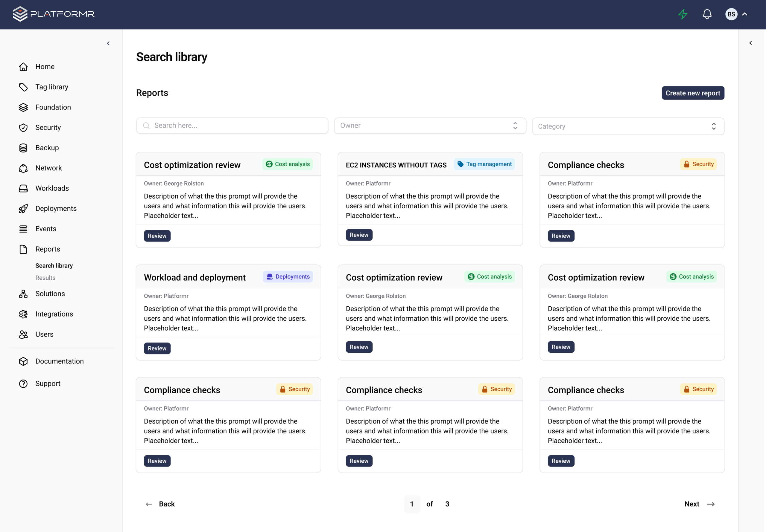Screen dimensions: 766x532
Task: Select the Backup database icon
Action: 23,148
